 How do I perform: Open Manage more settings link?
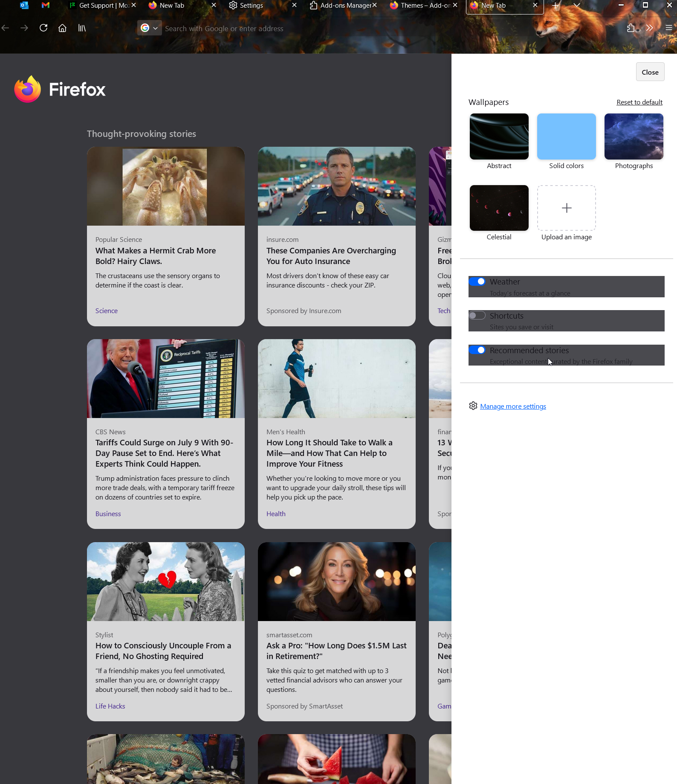pyautogui.click(x=513, y=407)
